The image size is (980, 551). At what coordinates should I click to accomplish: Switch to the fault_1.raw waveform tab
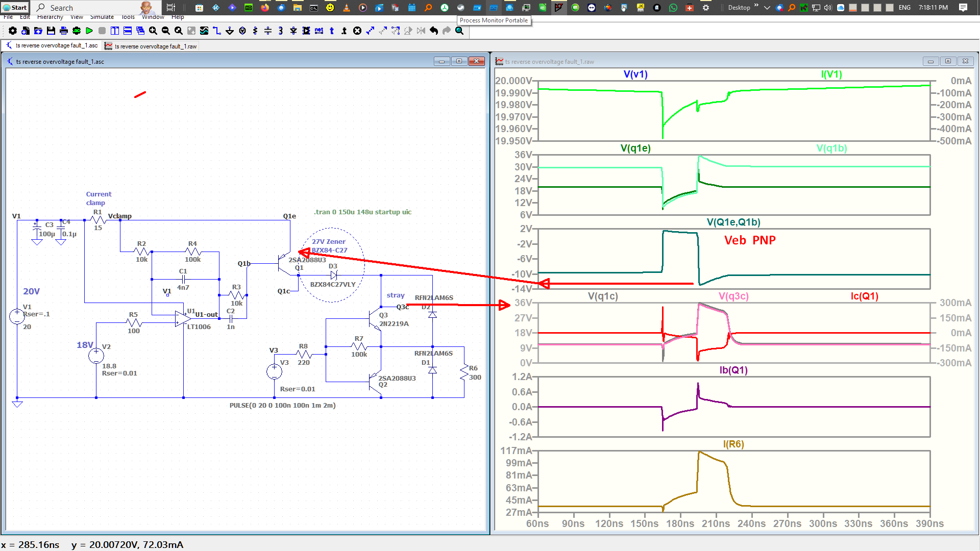click(151, 46)
